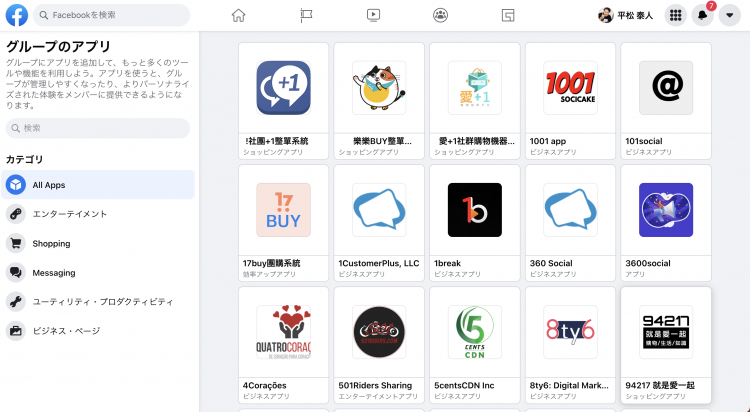This screenshot has width=750, height=412.
Task: Click the 8ty6: Digital Mark... title
Action: pos(569,385)
